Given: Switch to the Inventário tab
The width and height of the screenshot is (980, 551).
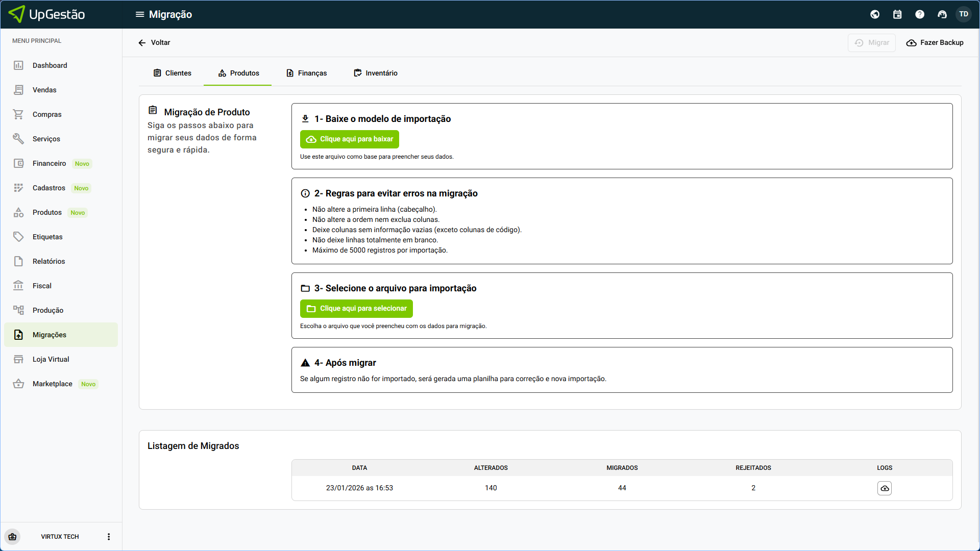Looking at the screenshot, I should pos(376,73).
